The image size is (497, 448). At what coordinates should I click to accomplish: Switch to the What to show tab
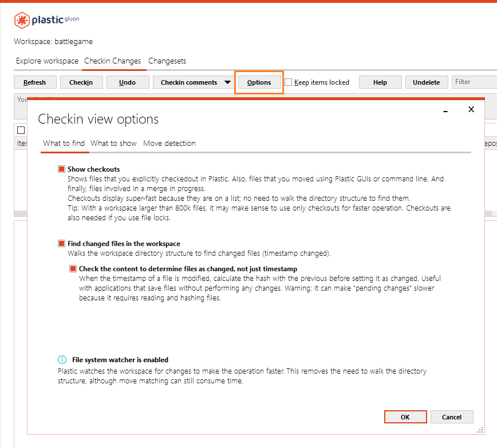click(x=113, y=143)
